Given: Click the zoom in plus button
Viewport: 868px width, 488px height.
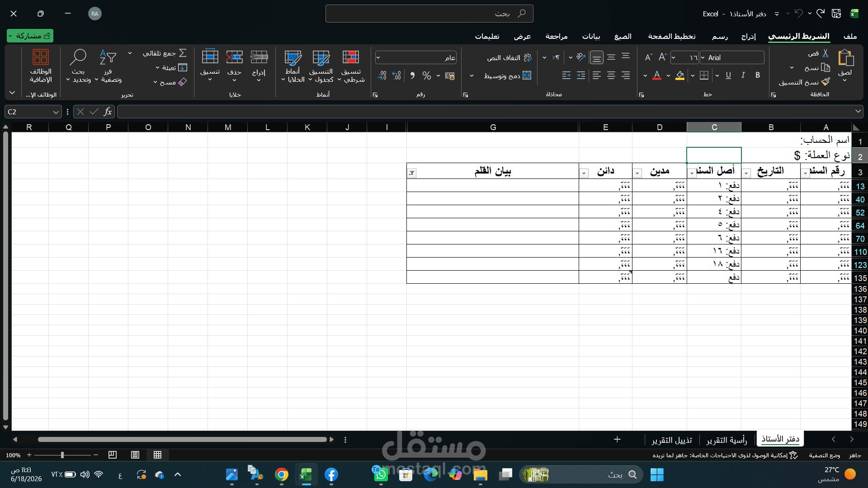Looking at the screenshot, I should pyautogui.click(x=29, y=455).
